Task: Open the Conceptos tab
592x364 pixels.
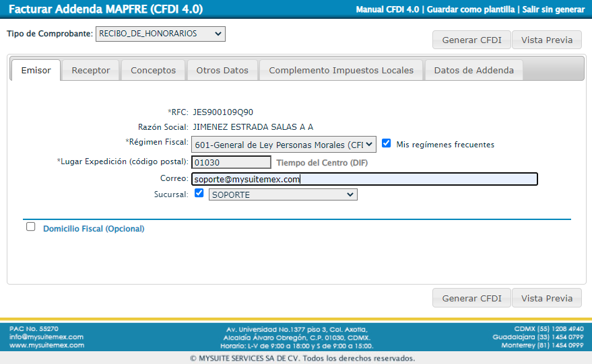Action: [153, 70]
